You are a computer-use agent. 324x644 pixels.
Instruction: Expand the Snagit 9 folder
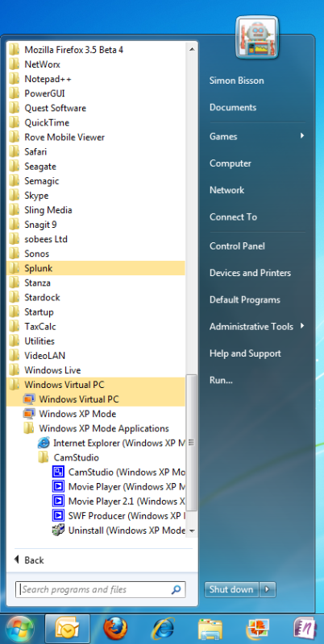[96, 225]
